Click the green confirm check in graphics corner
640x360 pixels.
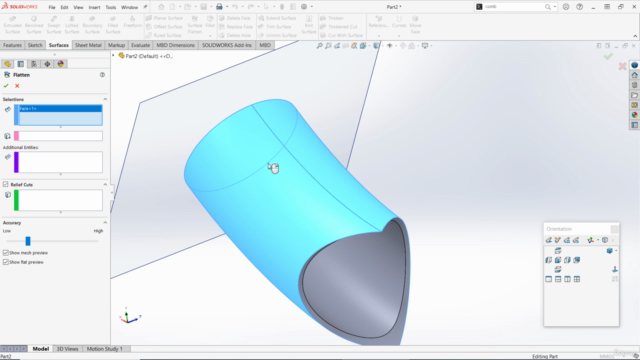608,56
